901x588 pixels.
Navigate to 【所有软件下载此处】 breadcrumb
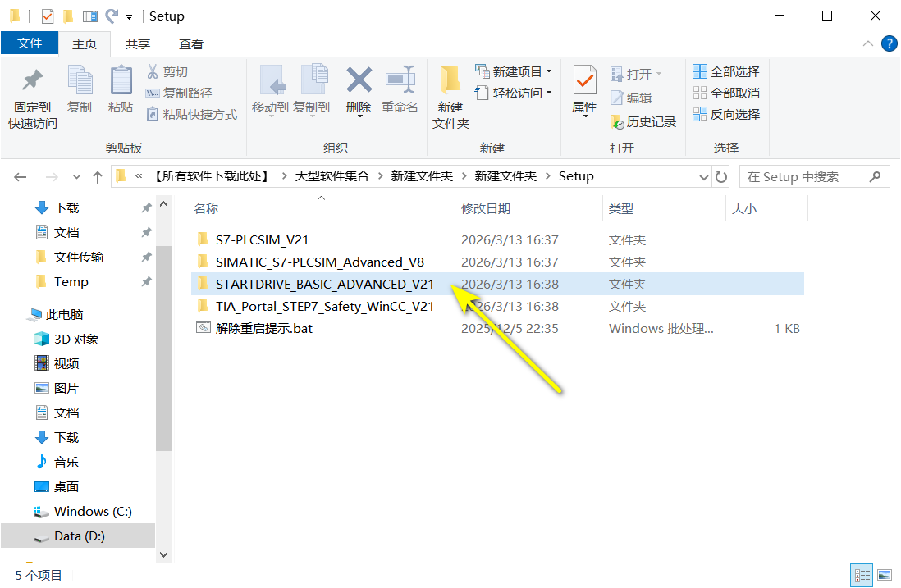click(211, 176)
